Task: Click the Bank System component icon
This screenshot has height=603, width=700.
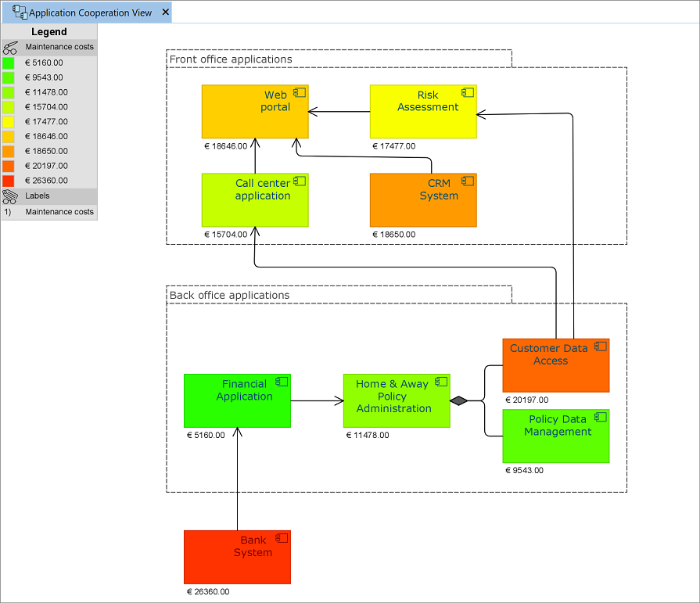Action: pyautogui.click(x=281, y=538)
